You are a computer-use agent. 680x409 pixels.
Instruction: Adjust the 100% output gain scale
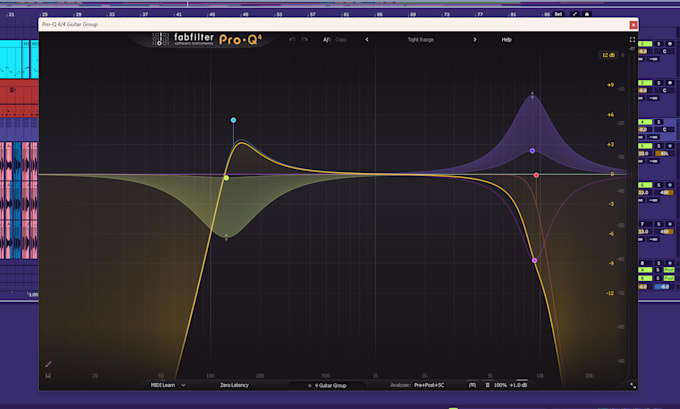[x=500, y=385]
